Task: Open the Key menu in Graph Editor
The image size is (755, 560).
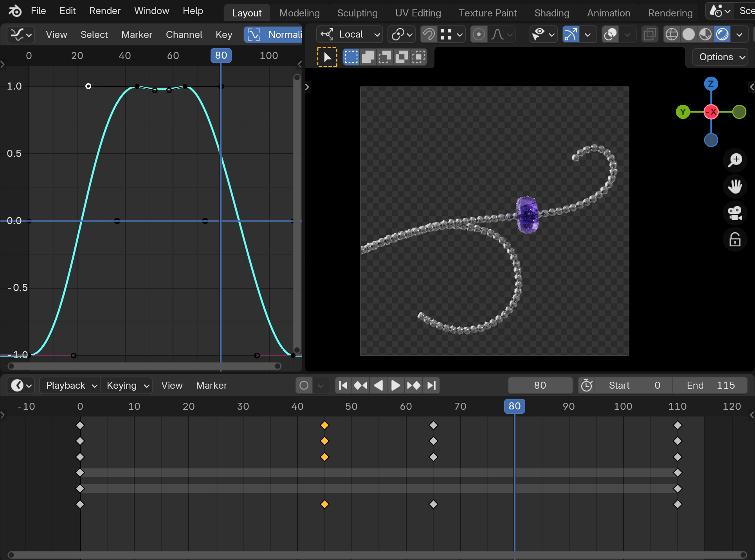Action: (x=224, y=35)
